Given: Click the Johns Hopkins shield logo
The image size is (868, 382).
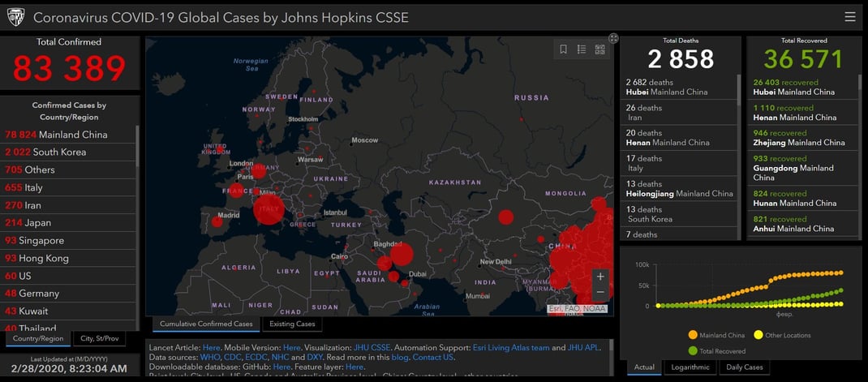Looking at the screenshot, I should point(15,16).
